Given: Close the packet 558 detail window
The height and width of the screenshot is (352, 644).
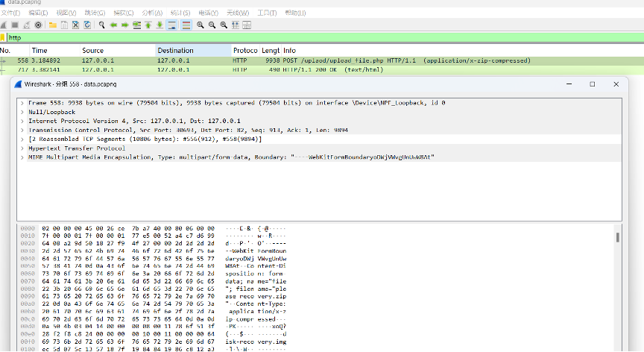Looking at the screenshot, I should point(616,84).
